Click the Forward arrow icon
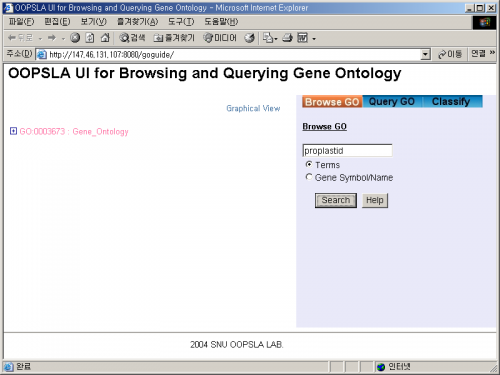 [52, 38]
